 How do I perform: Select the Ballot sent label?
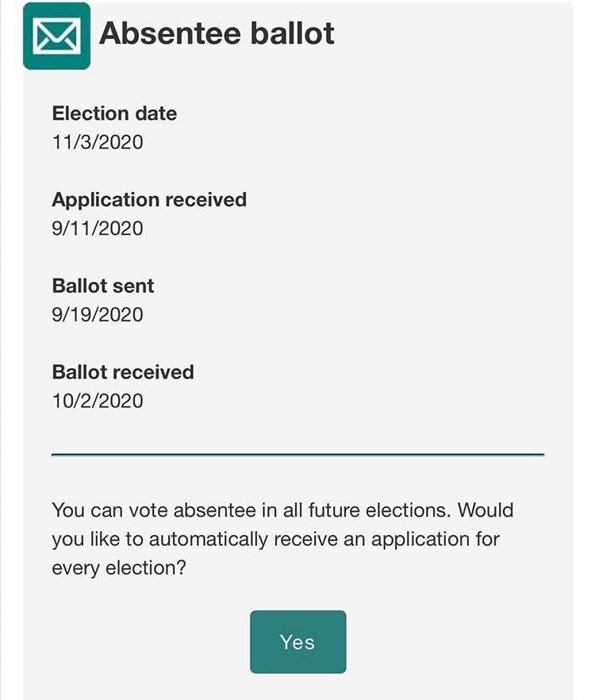pyautogui.click(x=103, y=286)
